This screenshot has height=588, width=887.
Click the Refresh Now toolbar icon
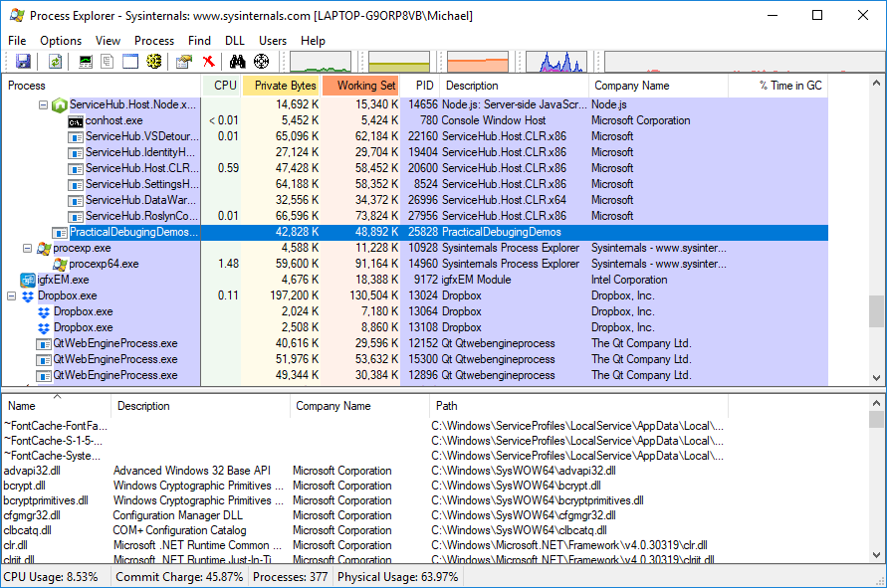[55, 61]
